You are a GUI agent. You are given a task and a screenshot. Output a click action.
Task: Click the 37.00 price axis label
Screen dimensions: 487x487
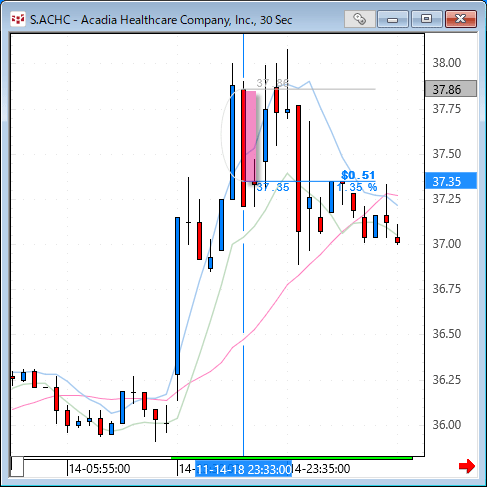click(447, 244)
